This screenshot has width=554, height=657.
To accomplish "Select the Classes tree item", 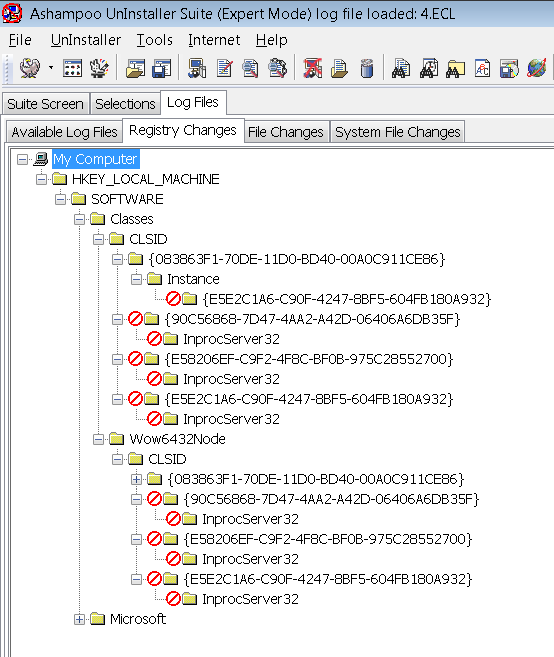I will [x=132, y=219].
